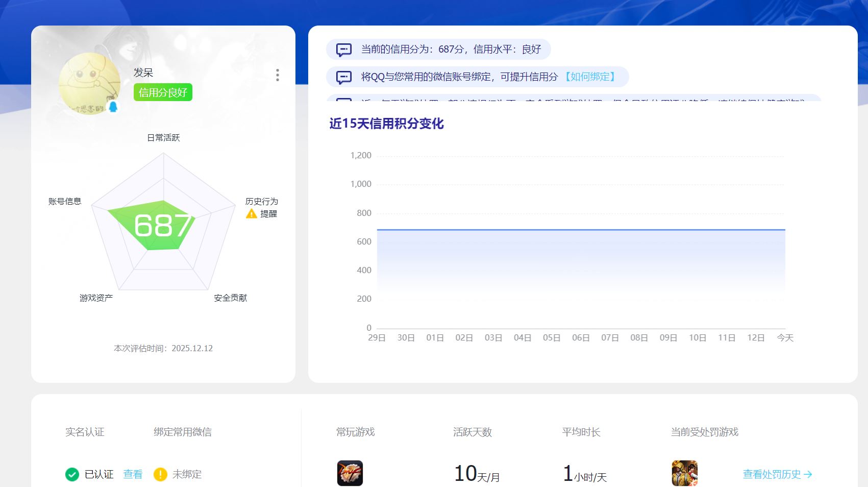Click the 信用分良好 green badge
The height and width of the screenshot is (487, 868).
click(163, 92)
